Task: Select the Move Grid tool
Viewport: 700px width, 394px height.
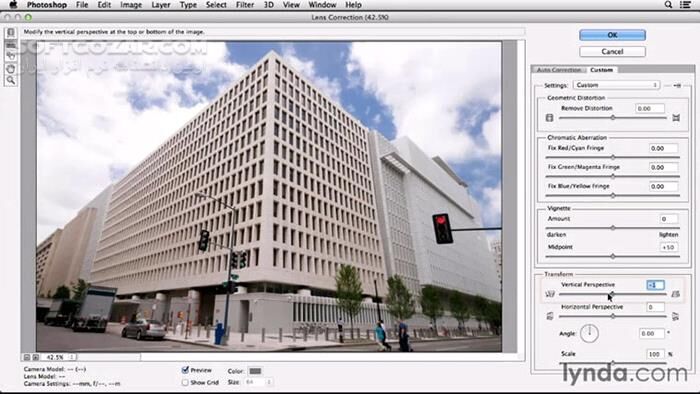Action: pos(11,56)
